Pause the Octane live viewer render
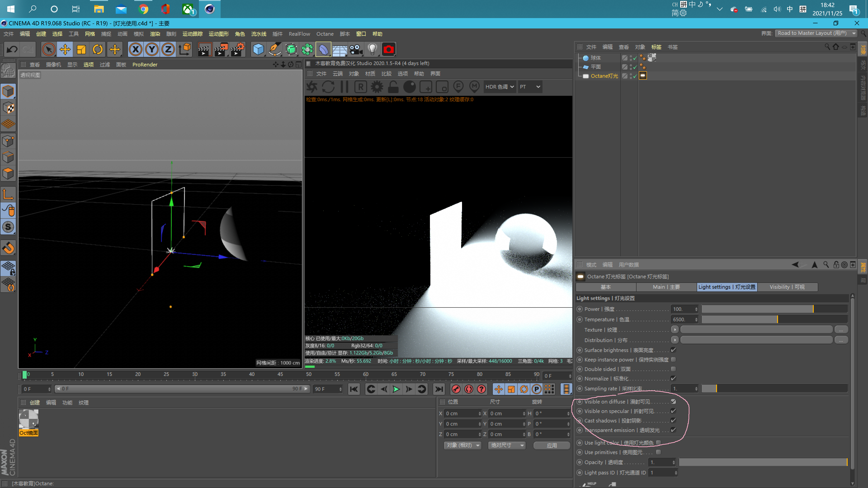The width and height of the screenshot is (868, 488). coord(344,87)
